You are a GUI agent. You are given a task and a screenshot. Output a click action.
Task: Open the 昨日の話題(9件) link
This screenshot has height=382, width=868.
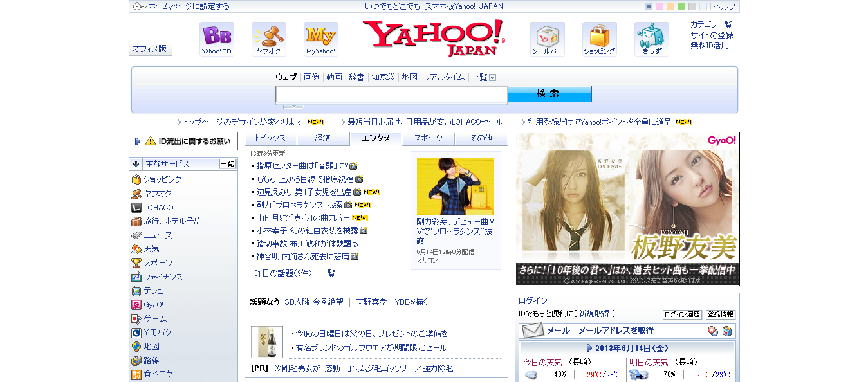pos(283,273)
